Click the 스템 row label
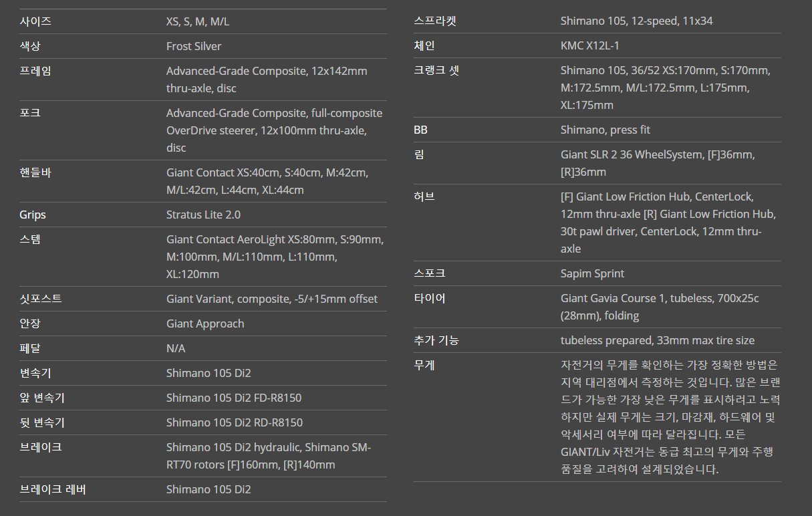Viewport: 812px width, 516px height. pos(30,239)
